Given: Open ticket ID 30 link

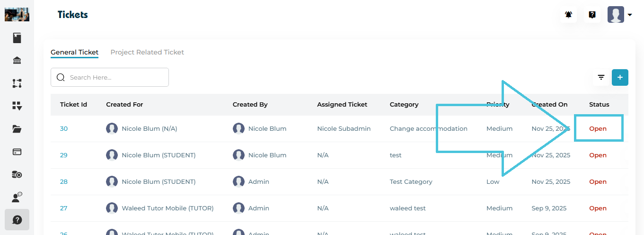Looking at the screenshot, I should coord(64,129).
